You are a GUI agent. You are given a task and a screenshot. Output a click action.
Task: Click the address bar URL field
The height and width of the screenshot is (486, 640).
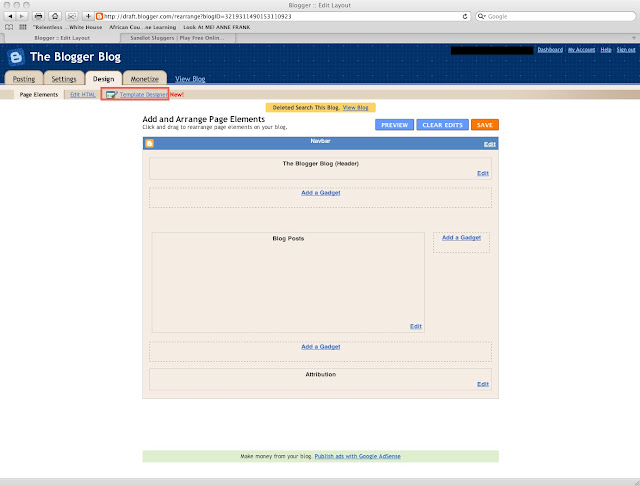(x=282, y=16)
